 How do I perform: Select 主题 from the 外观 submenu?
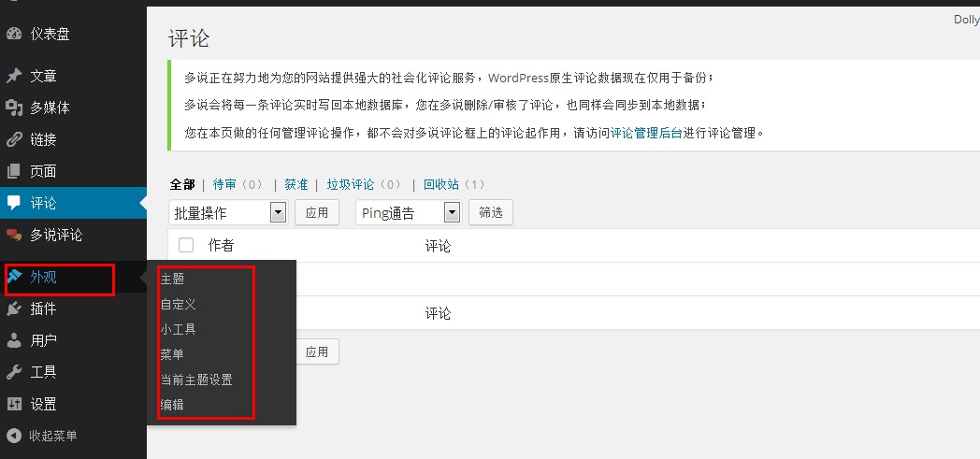pos(172,279)
